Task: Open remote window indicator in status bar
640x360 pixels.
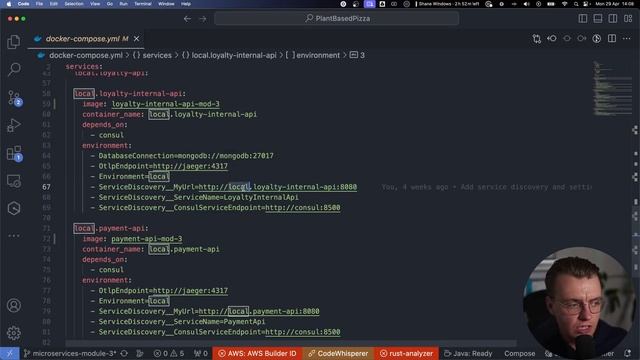Action: point(9,353)
